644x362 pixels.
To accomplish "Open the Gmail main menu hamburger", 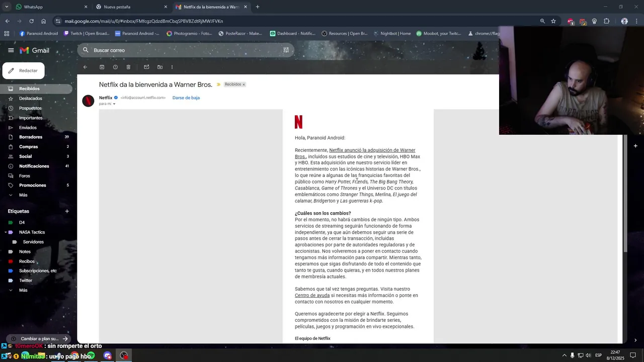I will click(x=11, y=50).
